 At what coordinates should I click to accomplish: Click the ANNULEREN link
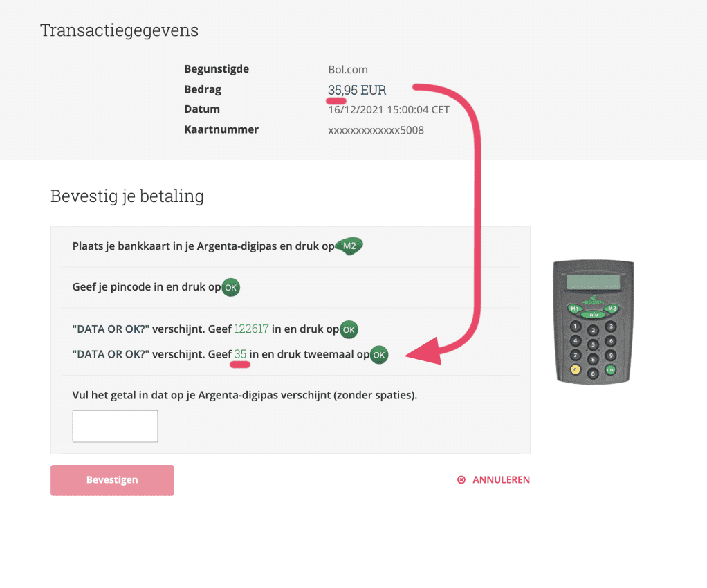494,479
